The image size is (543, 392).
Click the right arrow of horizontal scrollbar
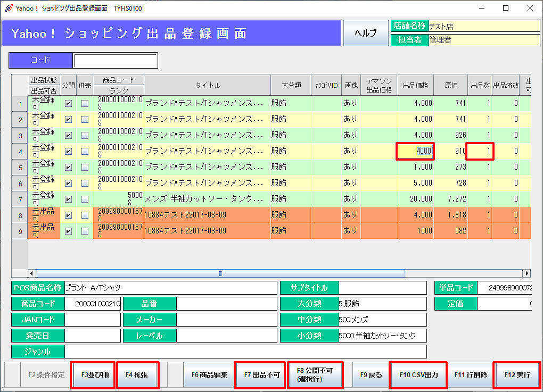coord(527,273)
